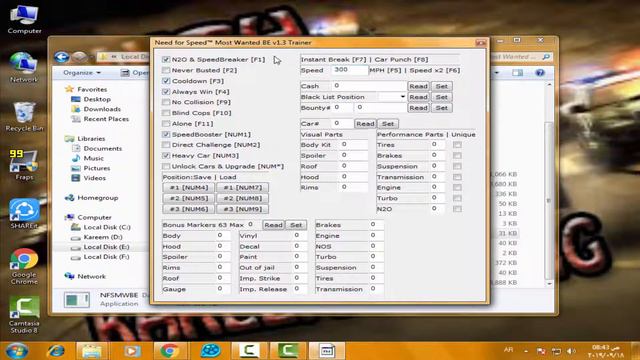Launch the Fraps desktop shortcut

[24, 165]
